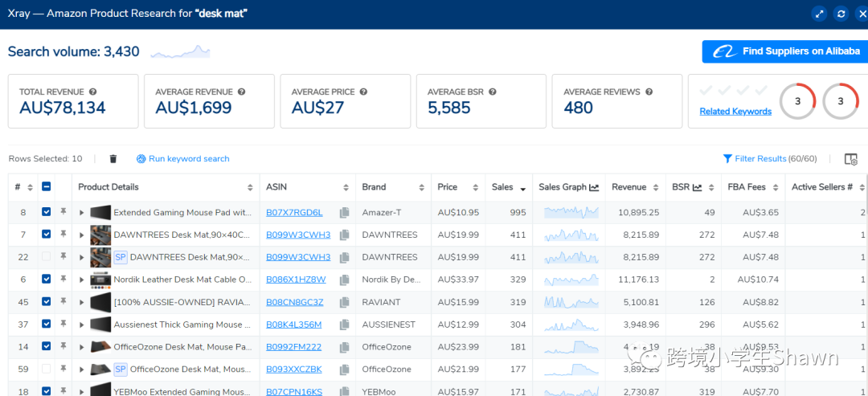Copy ASIN B07X7RGD6L with copy icon
Viewport: 868px width, 396px height.
(x=344, y=213)
